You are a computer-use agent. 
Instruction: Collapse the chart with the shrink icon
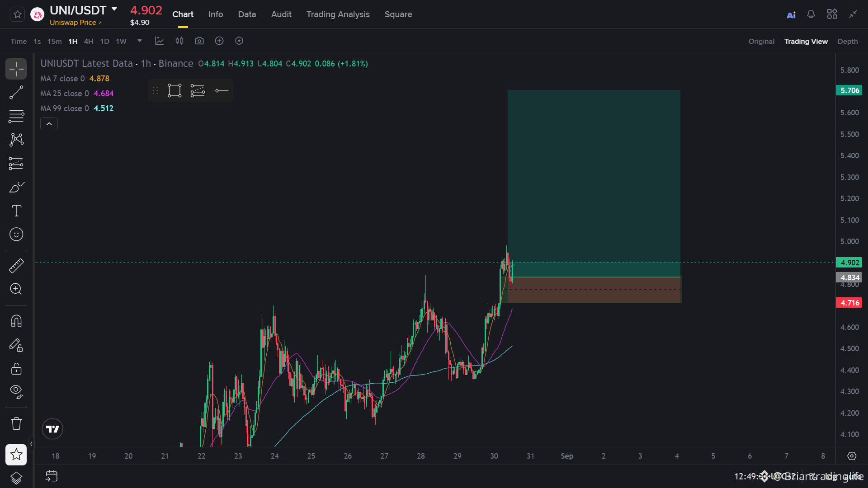pyautogui.click(x=853, y=14)
